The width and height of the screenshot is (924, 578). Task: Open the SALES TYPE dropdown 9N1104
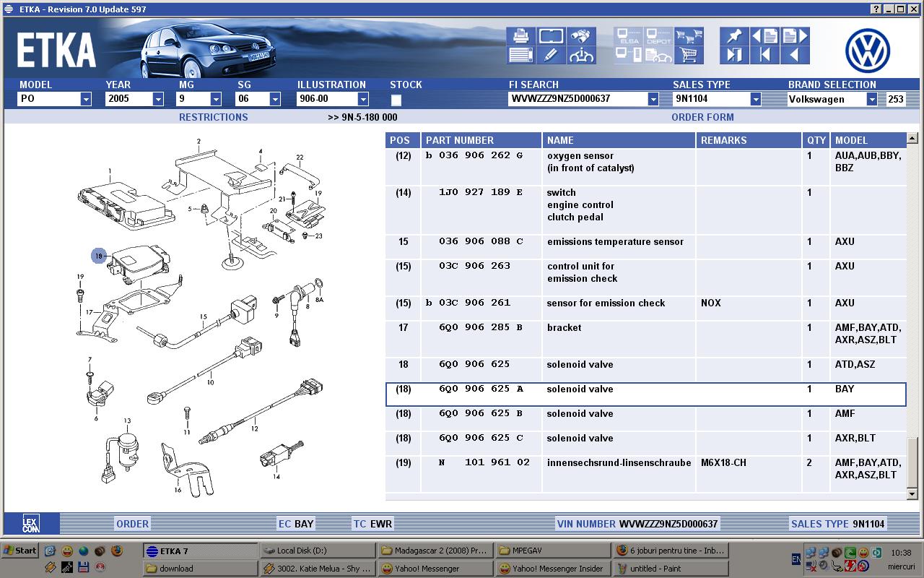756,100
